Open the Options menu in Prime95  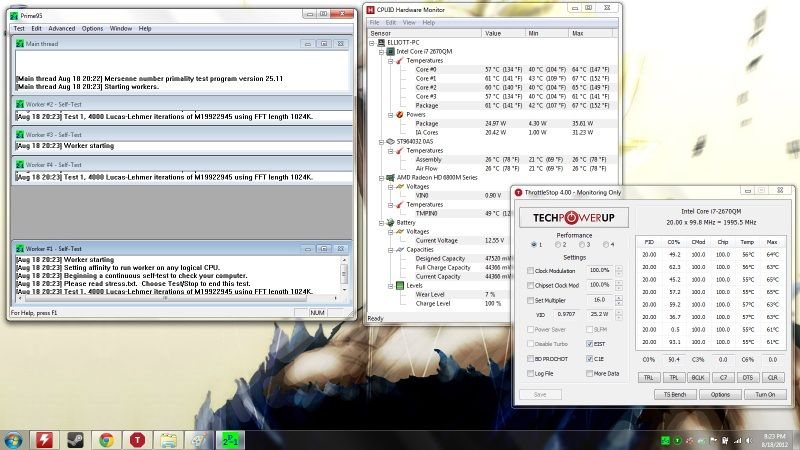point(92,29)
